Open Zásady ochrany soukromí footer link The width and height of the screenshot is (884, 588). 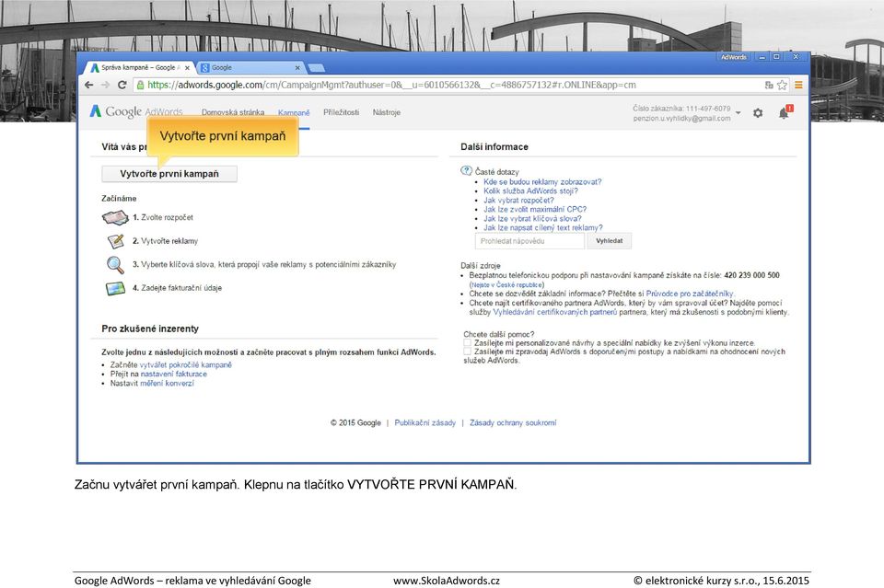513,423
